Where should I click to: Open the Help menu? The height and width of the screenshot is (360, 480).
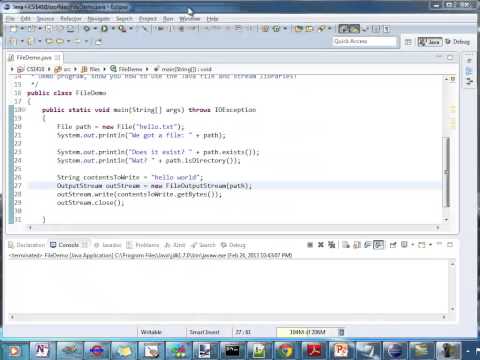tap(212, 19)
